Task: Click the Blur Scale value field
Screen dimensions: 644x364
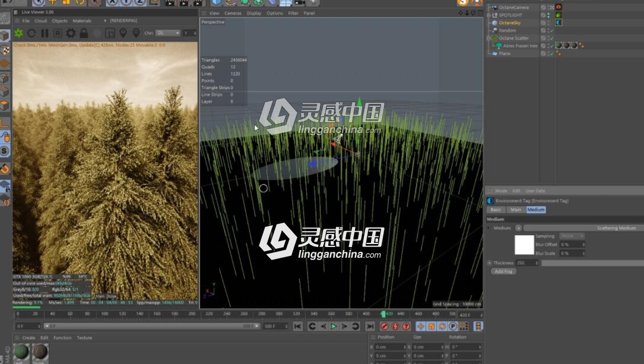Action: tap(572, 254)
